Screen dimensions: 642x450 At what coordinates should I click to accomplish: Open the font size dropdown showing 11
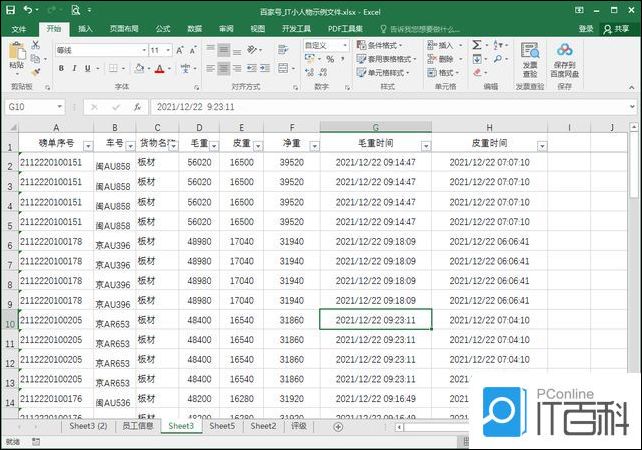(171, 49)
